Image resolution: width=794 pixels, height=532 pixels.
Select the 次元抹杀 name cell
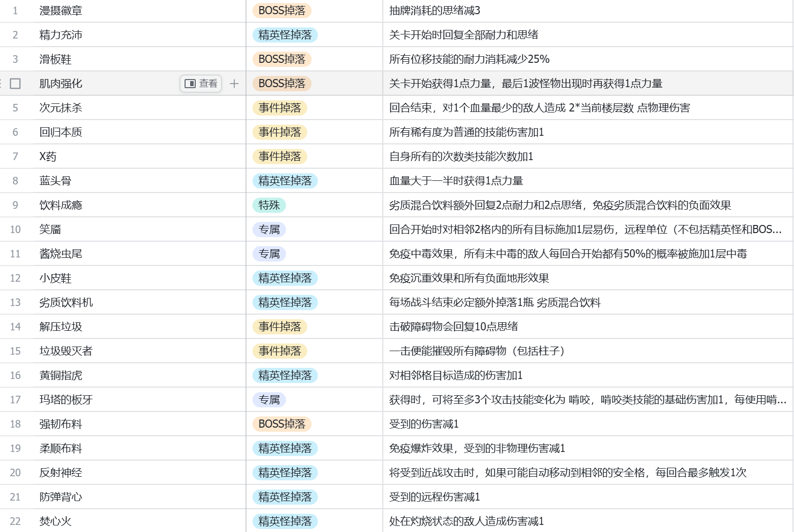coord(139,108)
